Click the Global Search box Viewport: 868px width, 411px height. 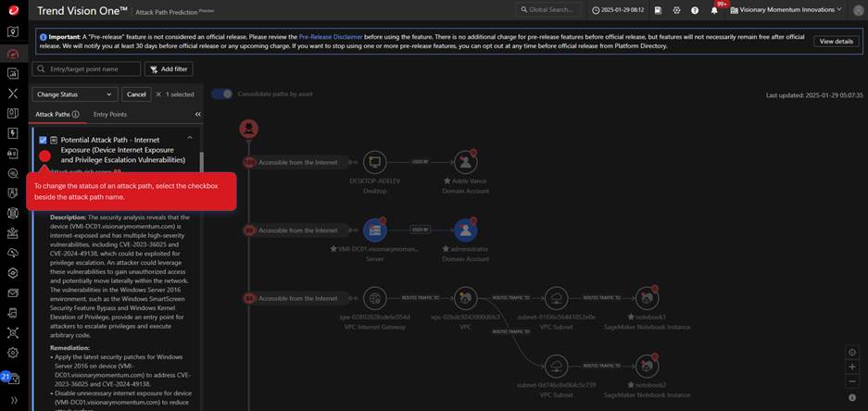pyautogui.click(x=548, y=10)
